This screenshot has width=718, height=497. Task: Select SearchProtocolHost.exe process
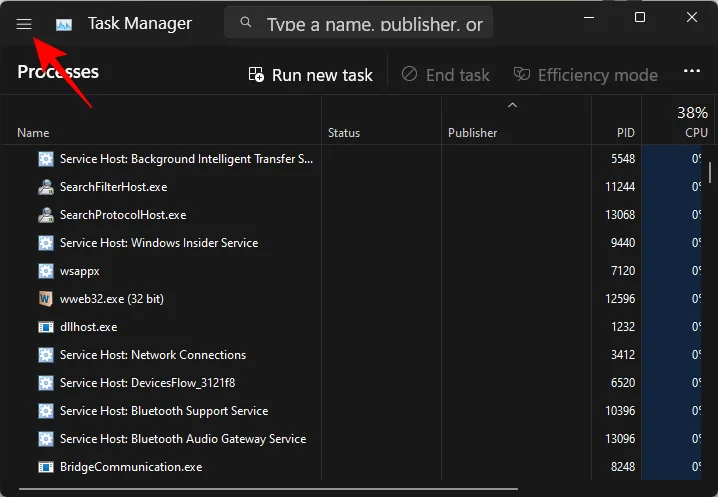click(351, 215)
